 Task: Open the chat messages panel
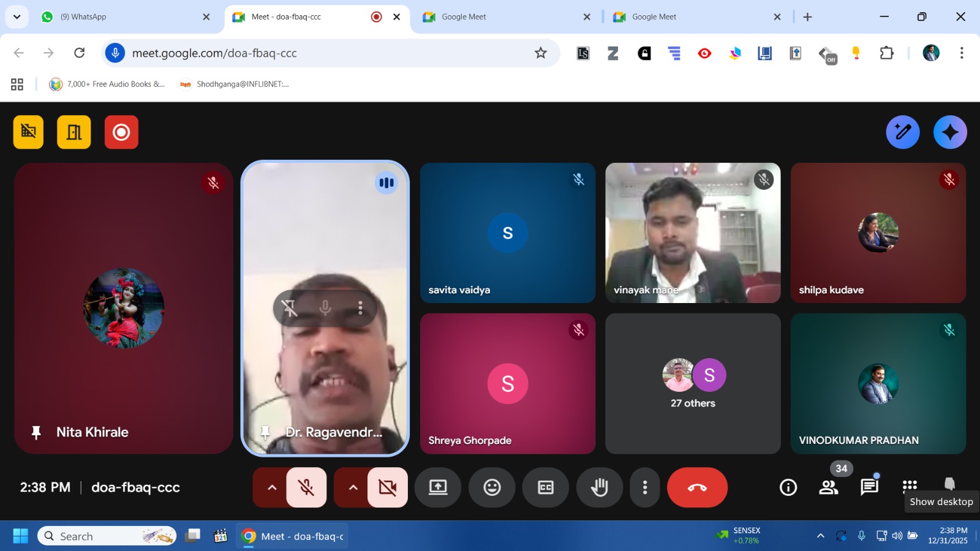(869, 487)
